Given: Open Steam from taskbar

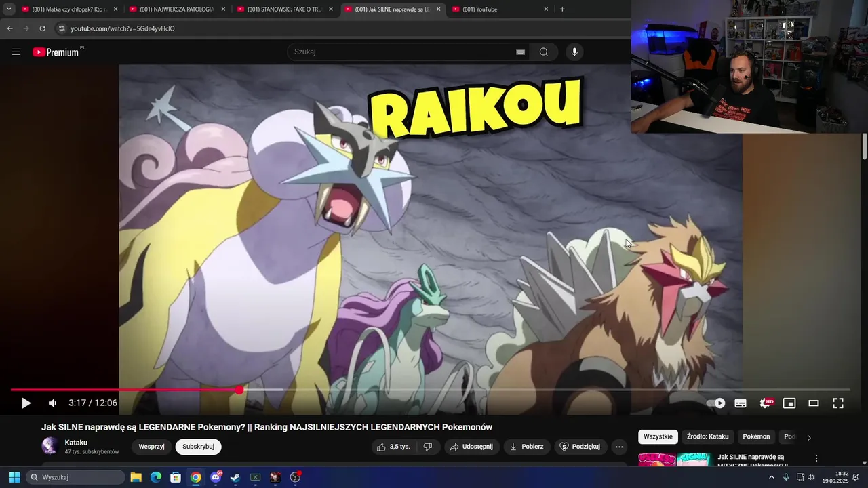Looking at the screenshot, I should coord(235,477).
